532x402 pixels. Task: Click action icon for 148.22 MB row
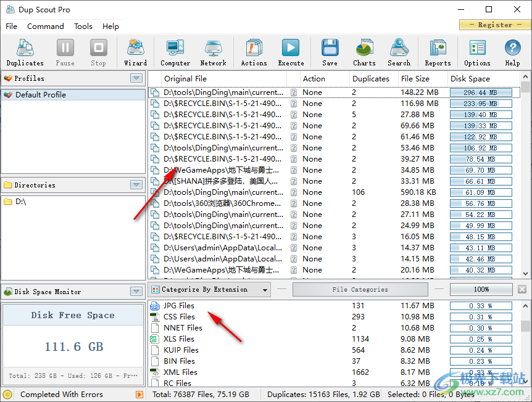click(x=294, y=92)
